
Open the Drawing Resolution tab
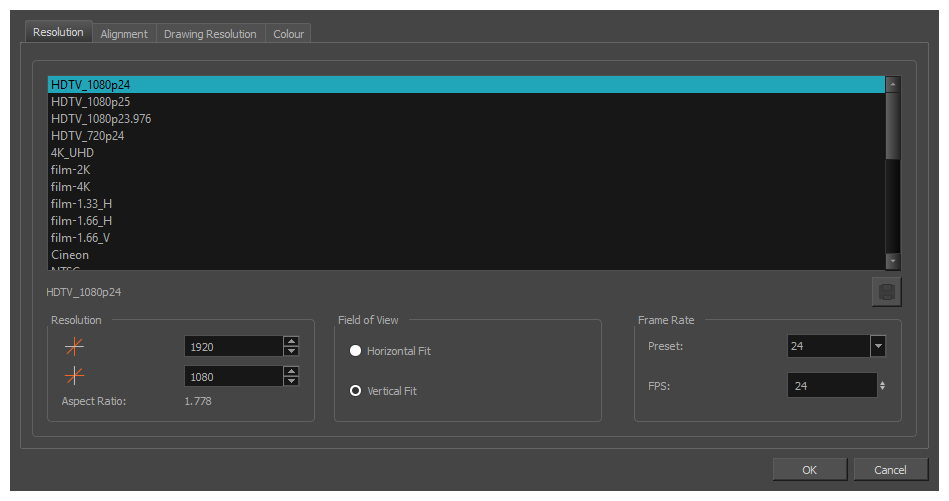coord(210,34)
